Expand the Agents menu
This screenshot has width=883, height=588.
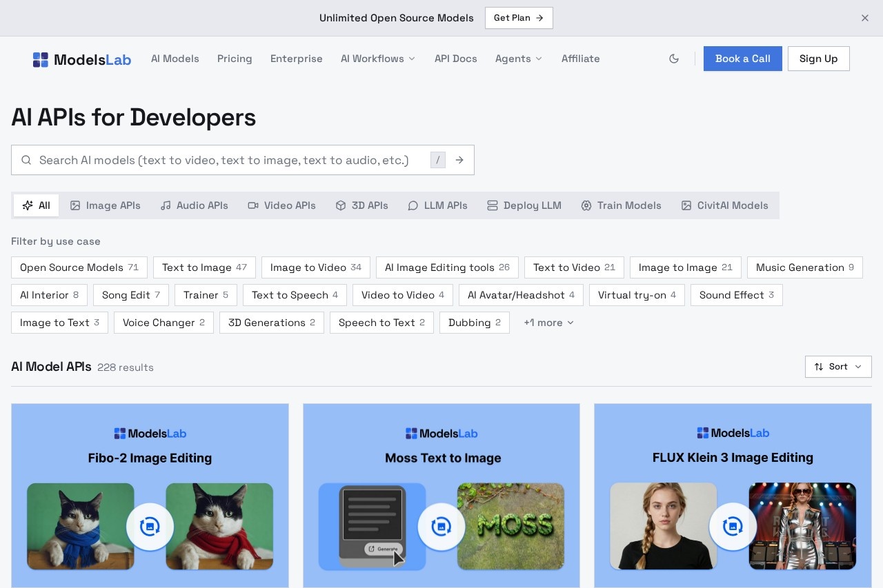[519, 59]
